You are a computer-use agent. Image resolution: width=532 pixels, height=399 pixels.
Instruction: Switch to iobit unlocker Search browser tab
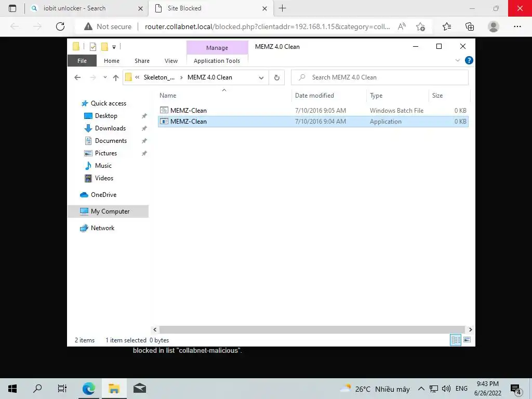(x=86, y=8)
